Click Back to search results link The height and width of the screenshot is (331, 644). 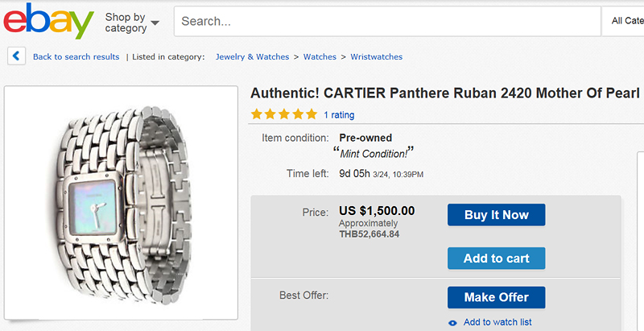(x=76, y=57)
